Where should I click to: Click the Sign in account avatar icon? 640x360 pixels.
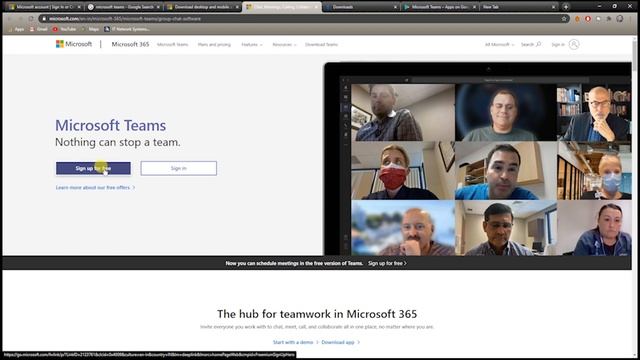tap(574, 44)
